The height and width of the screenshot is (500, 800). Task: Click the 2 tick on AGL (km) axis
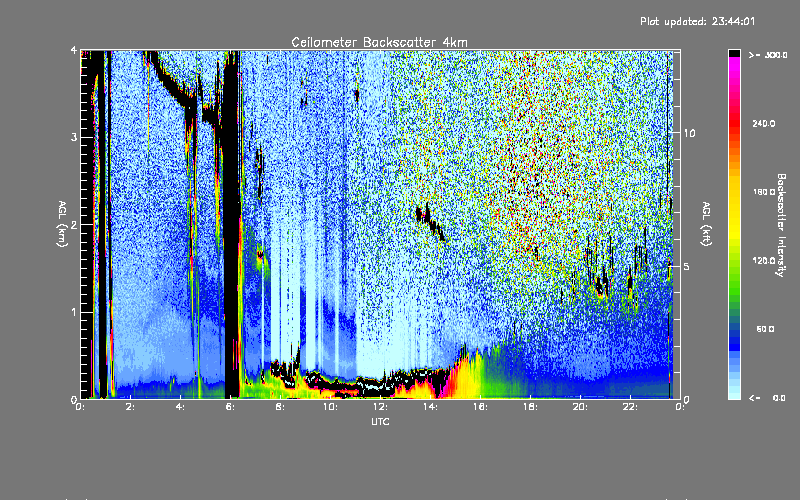pos(74,224)
